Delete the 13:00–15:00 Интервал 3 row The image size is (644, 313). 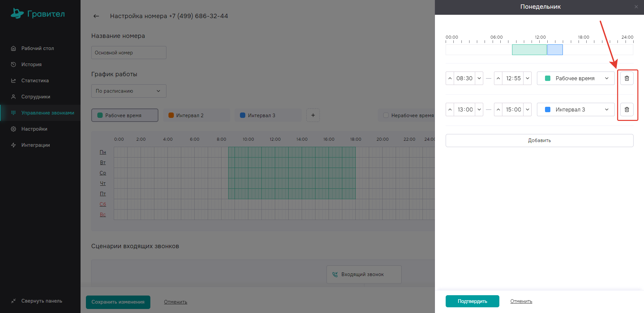pyautogui.click(x=627, y=109)
